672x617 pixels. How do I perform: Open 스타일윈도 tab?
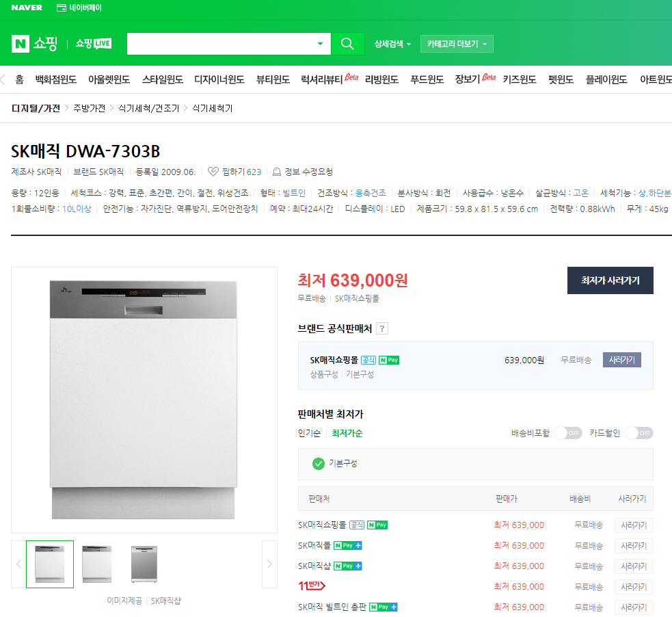(163, 80)
